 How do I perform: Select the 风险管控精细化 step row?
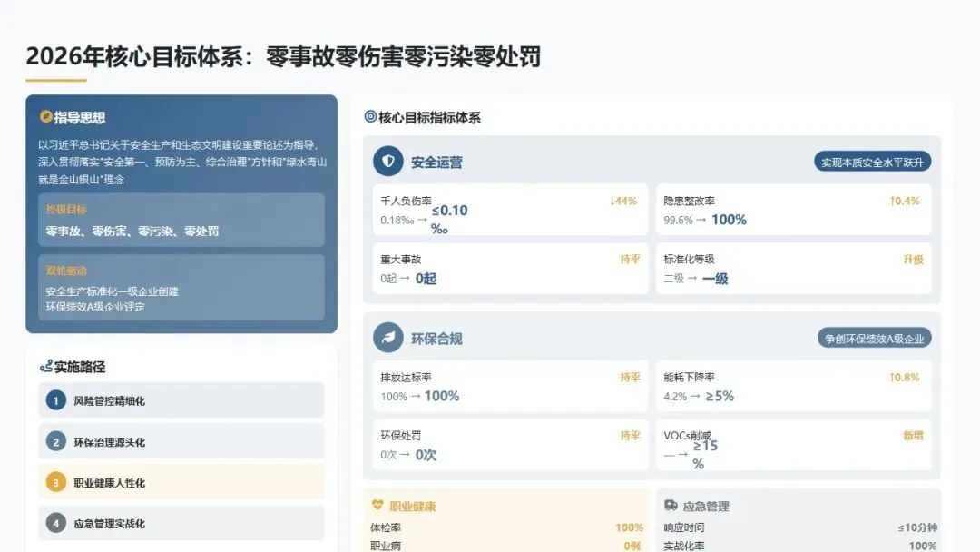click(x=181, y=400)
